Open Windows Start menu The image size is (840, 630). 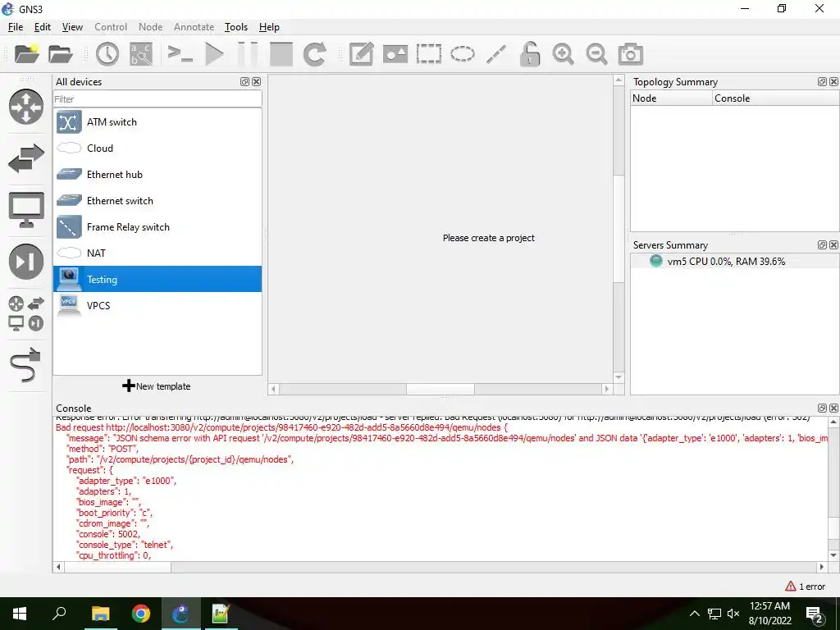(x=20, y=614)
